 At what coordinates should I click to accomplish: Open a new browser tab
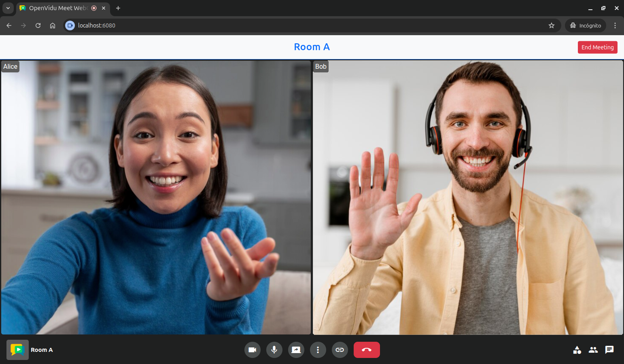[118, 8]
